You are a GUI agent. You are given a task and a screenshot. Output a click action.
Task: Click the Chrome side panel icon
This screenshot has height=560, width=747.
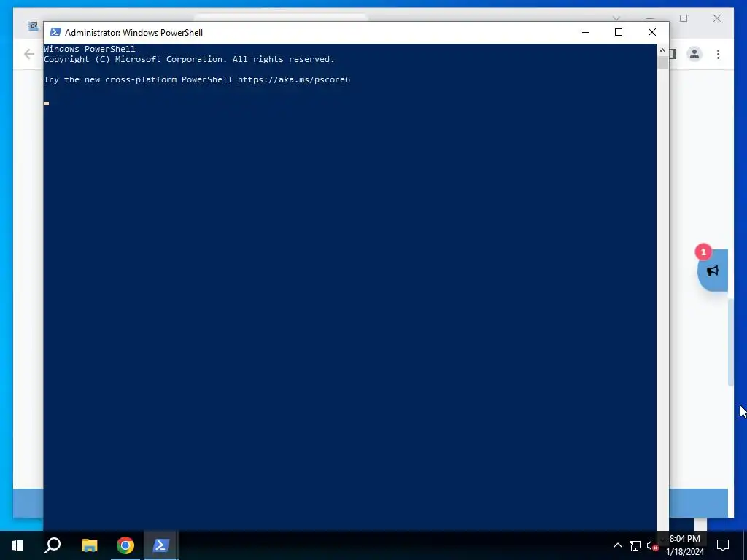tap(673, 54)
